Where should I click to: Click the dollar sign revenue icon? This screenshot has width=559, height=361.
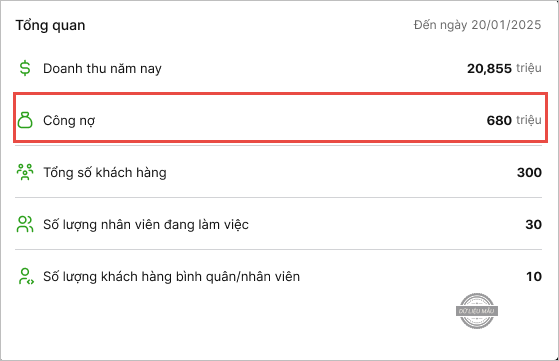coord(25,68)
